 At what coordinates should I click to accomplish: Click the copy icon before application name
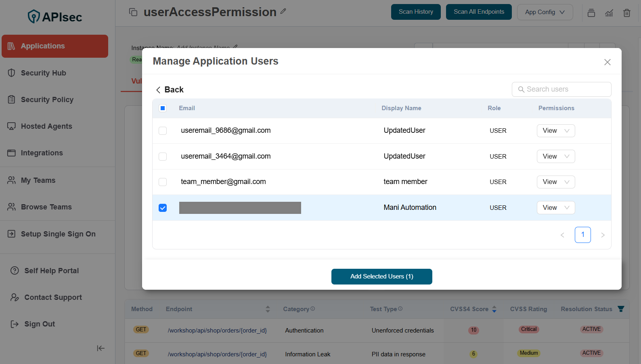pyautogui.click(x=133, y=12)
